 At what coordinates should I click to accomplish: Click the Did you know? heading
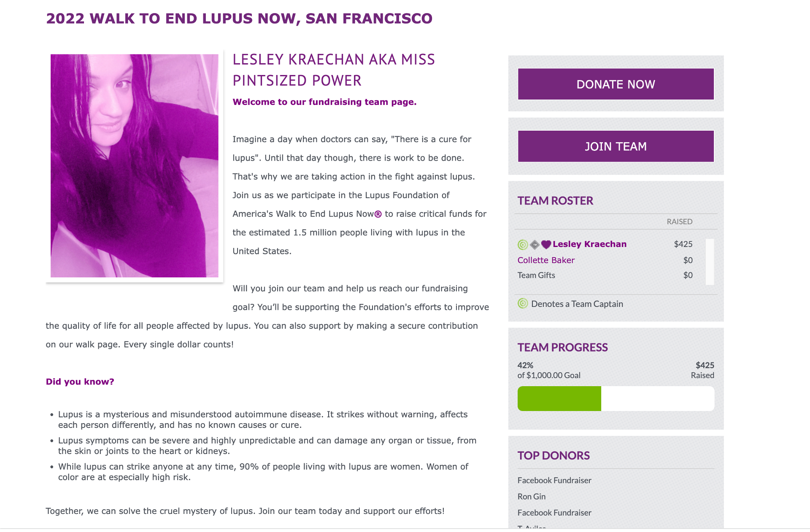click(x=80, y=382)
